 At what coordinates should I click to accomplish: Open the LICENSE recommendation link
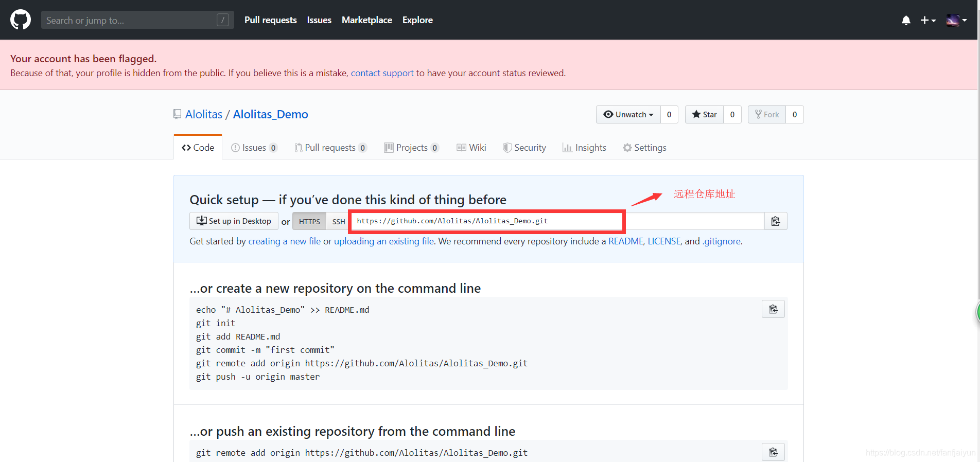[664, 241]
